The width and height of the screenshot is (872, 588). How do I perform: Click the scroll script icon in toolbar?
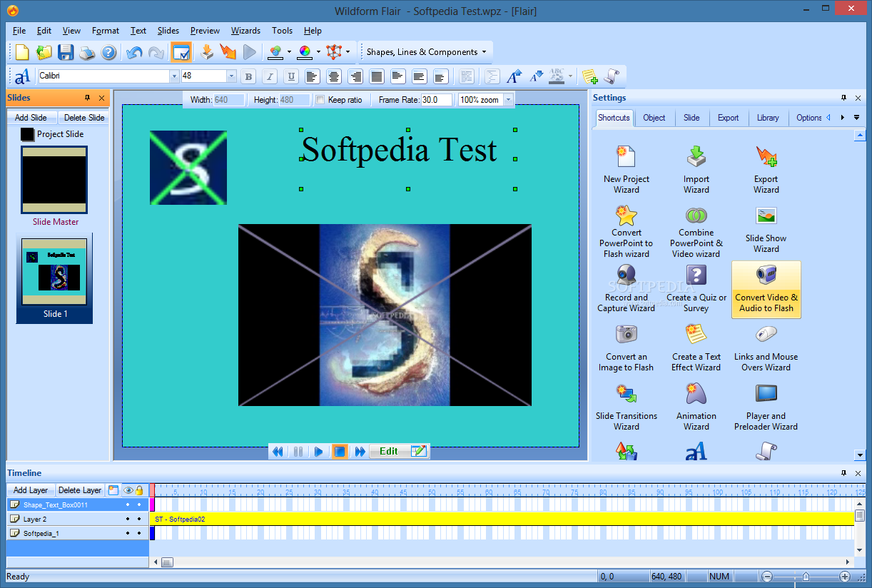[x=611, y=76]
